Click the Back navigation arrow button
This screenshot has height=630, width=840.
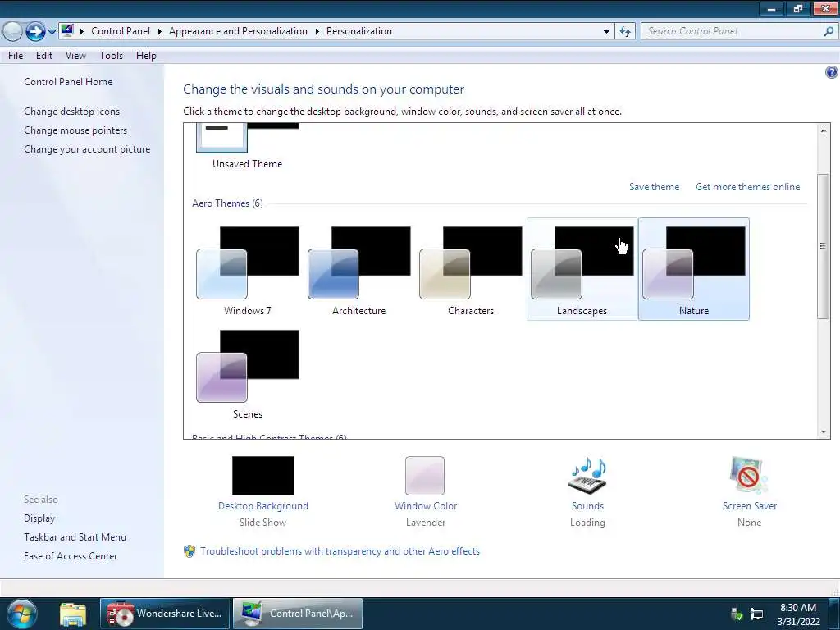pos(11,32)
